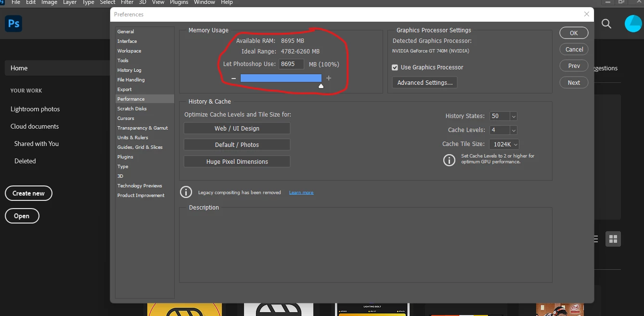The image size is (644, 316).
Task: Click the History States value field
Action: click(x=500, y=116)
